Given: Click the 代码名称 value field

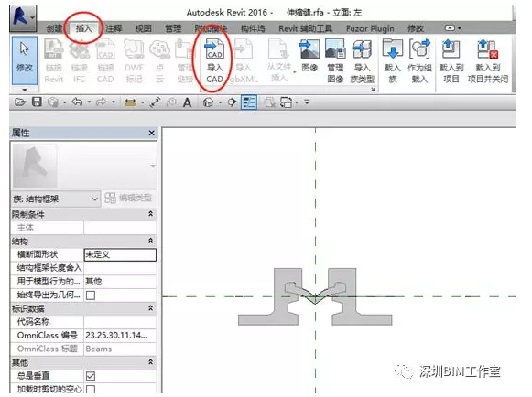Looking at the screenshot, I should pos(120,322).
